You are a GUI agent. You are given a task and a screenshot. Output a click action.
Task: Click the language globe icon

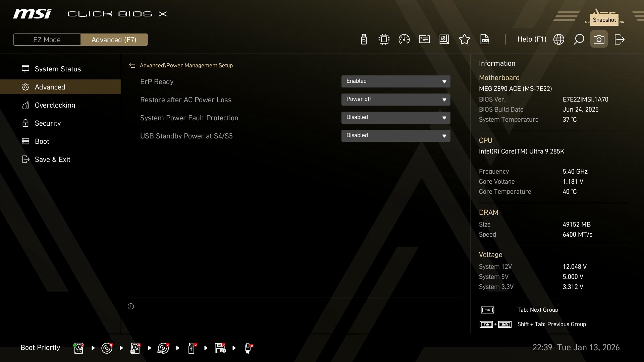click(558, 40)
